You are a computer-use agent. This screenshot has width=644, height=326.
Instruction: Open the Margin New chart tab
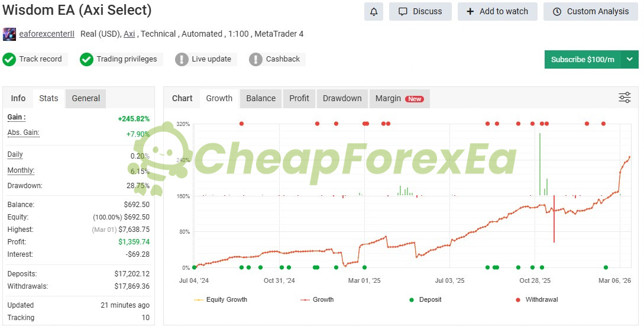tap(400, 98)
